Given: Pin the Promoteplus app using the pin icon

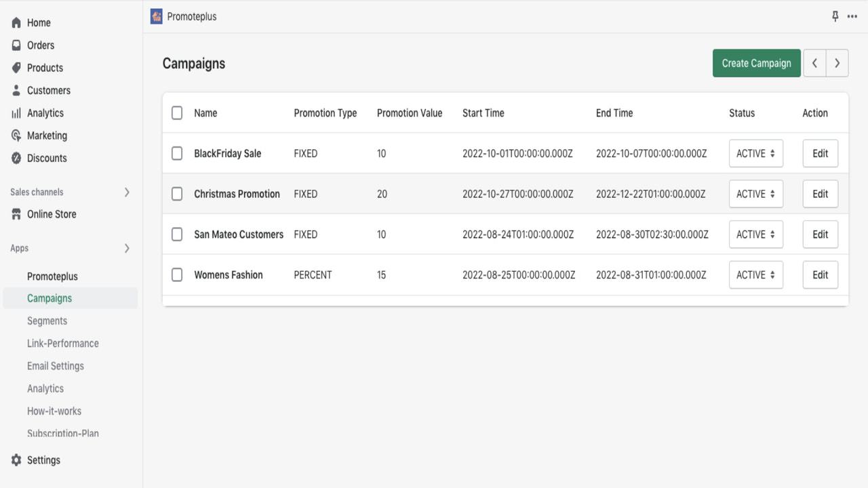Looking at the screenshot, I should coord(835,16).
